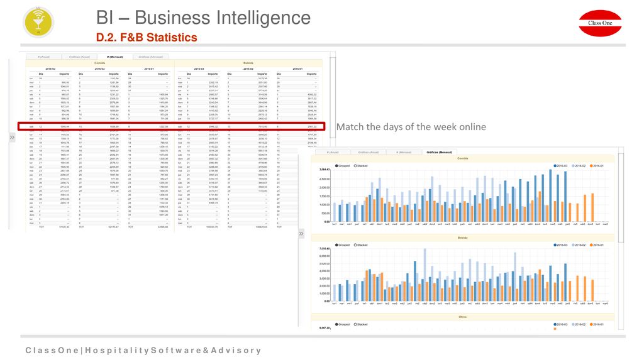Toggle 2016-01 series in Comida chart legend
Image resolution: width=644 pixels, height=362 pixels.
click(x=597, y=166)
